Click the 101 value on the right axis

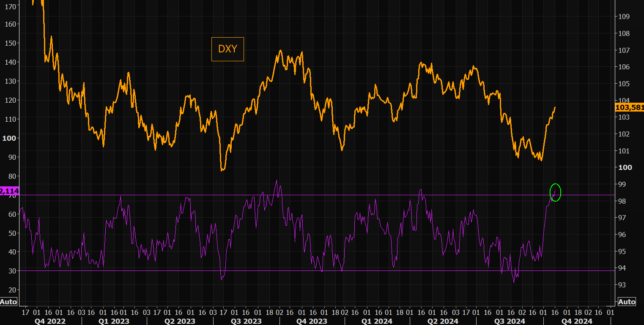[625, 151]
